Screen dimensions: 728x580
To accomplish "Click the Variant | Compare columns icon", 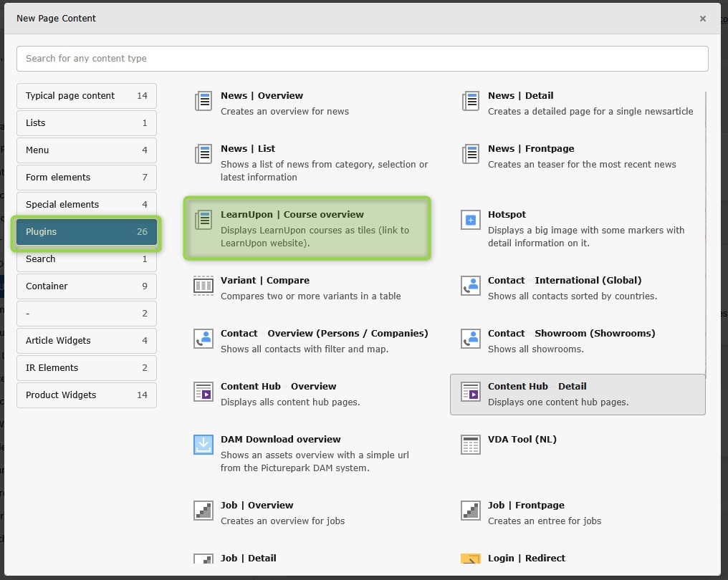I will tap(203, 286).
